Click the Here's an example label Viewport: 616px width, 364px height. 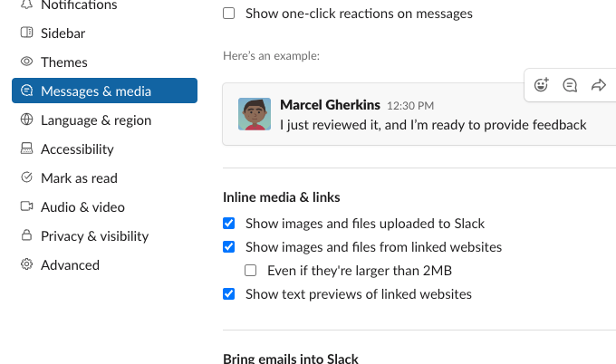(271, 56)
